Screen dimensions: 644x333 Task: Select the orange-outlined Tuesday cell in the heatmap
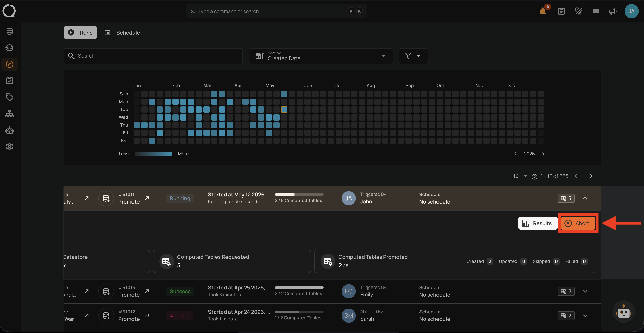284,110
